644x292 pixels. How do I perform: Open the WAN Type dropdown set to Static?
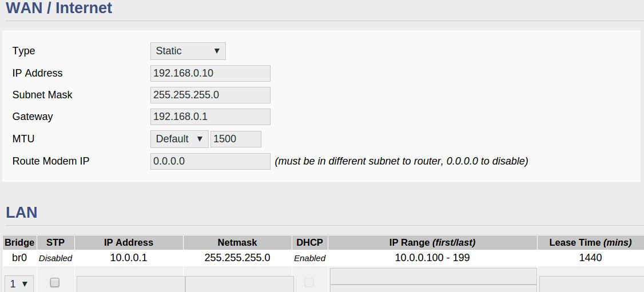tap(188, 51)
